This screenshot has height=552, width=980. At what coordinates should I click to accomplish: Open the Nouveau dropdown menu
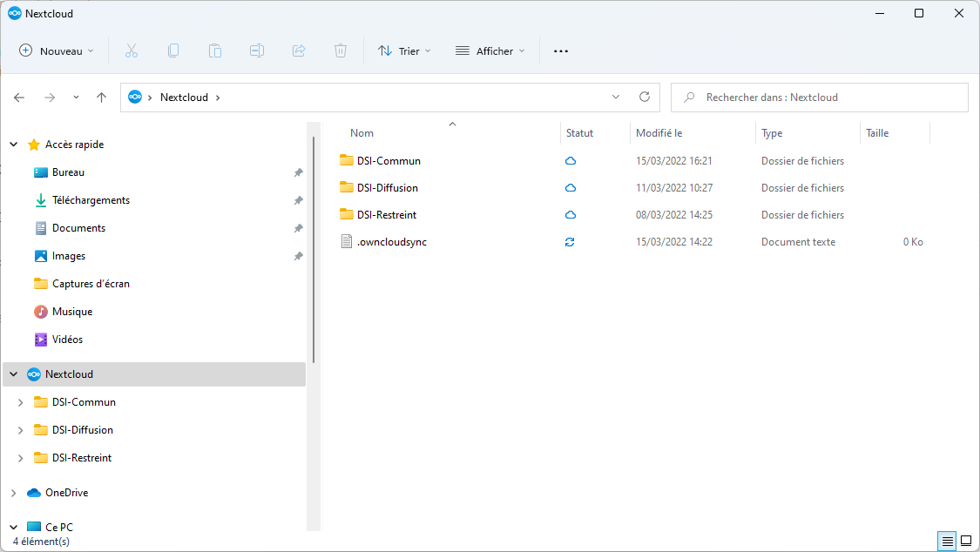[56, 50]
